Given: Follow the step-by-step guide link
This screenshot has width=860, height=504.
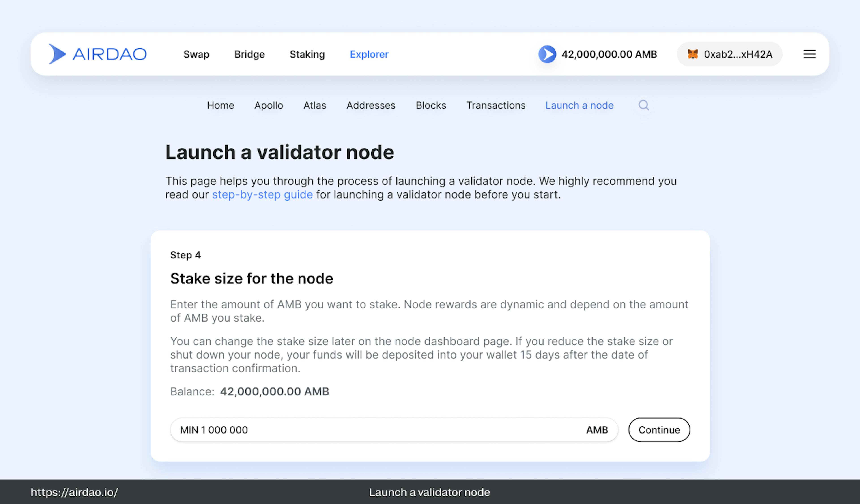Looking at the screenshot, I should (x=262, y=195).
